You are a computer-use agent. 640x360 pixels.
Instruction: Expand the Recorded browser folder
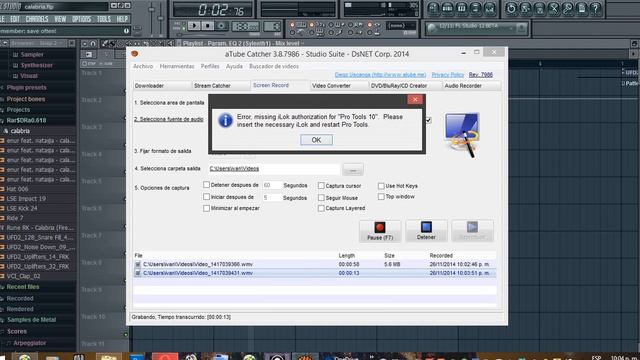pyautogui.click(x=20, y=298)
